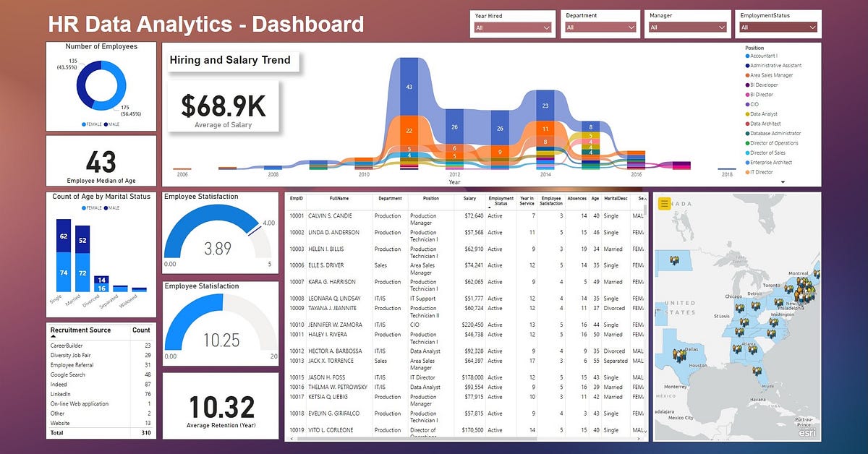Click the pushpin marker near Montreal
868x454 pixels.
[800, 280]
